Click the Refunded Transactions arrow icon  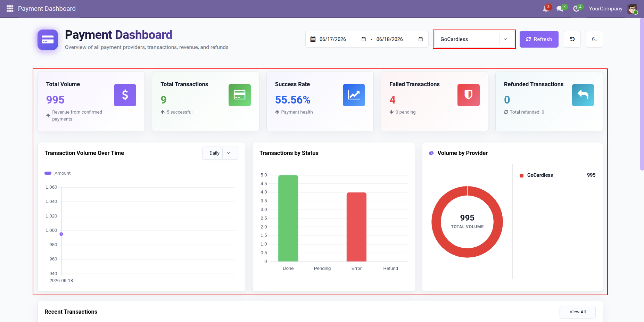(x=583, y=95)
